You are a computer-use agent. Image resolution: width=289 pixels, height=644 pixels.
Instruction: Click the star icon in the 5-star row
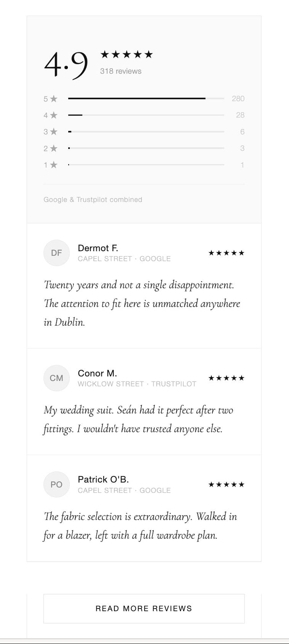pos(54,99)
